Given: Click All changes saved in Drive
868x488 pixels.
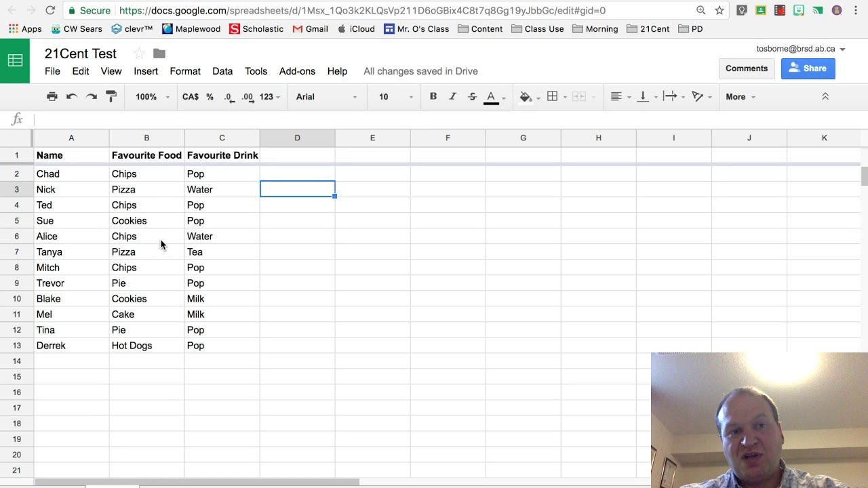Looking at the screenshot, I should pyautogui.click(x=420, y=71).
